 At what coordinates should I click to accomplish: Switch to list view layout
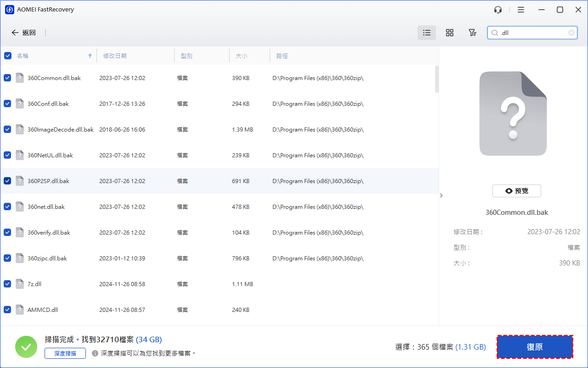point(427,33)
